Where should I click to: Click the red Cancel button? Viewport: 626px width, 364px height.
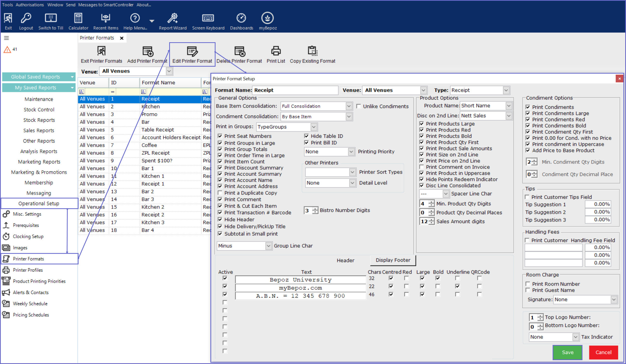(603, 352)
